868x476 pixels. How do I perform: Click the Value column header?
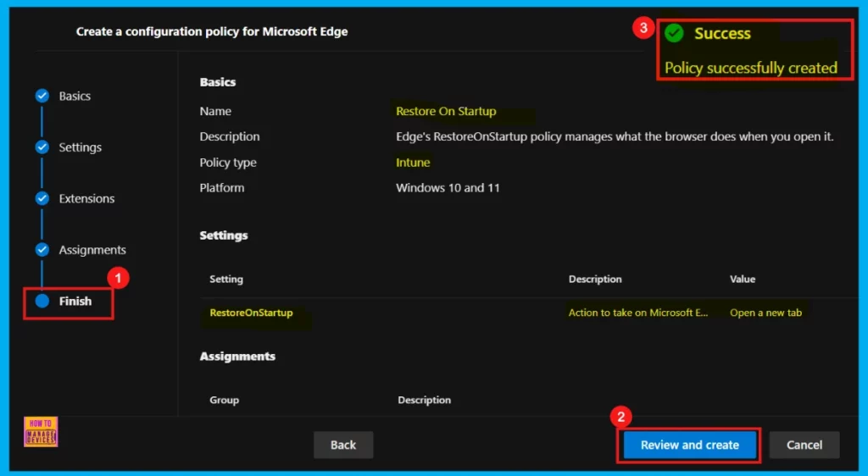pyautogui.click(x=743, y=280)
